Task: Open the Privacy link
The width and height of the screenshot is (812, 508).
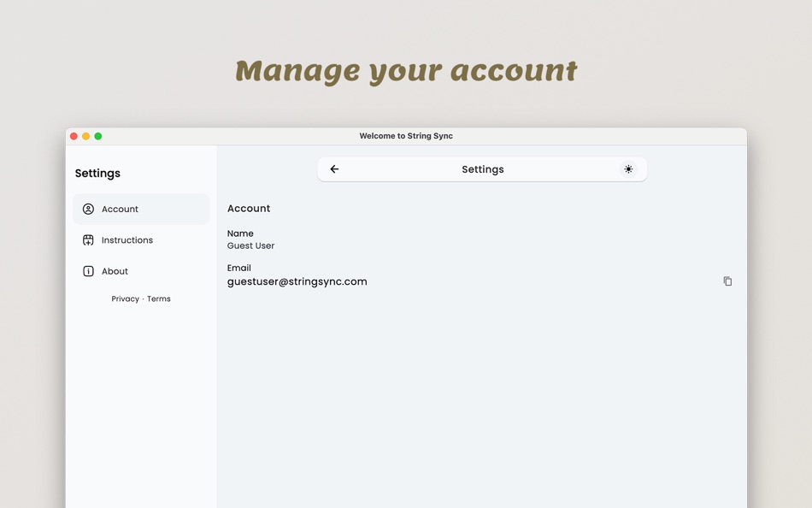Action: 125,298
